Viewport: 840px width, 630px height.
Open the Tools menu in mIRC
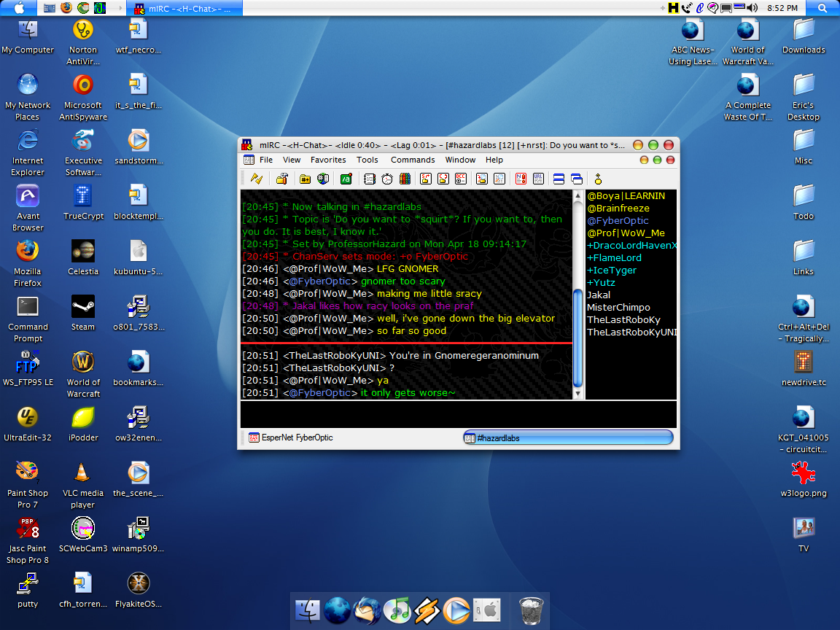[x=367, y=160]
